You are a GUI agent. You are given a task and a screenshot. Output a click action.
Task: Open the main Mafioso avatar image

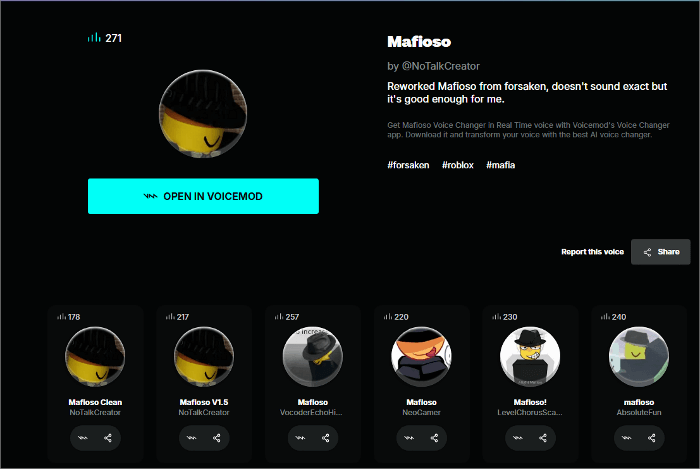click(203, 113)
